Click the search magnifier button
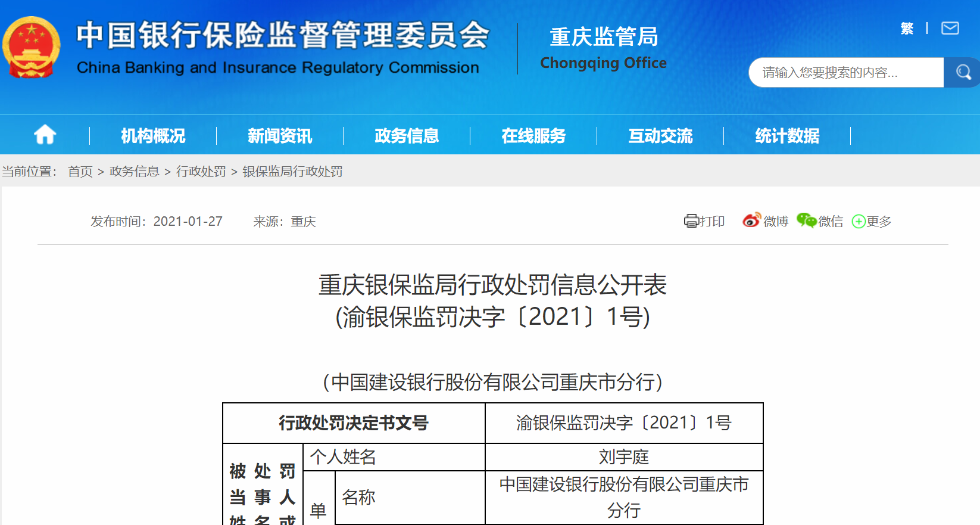Viewport: 980px width, 525px height. coord(963,73)
